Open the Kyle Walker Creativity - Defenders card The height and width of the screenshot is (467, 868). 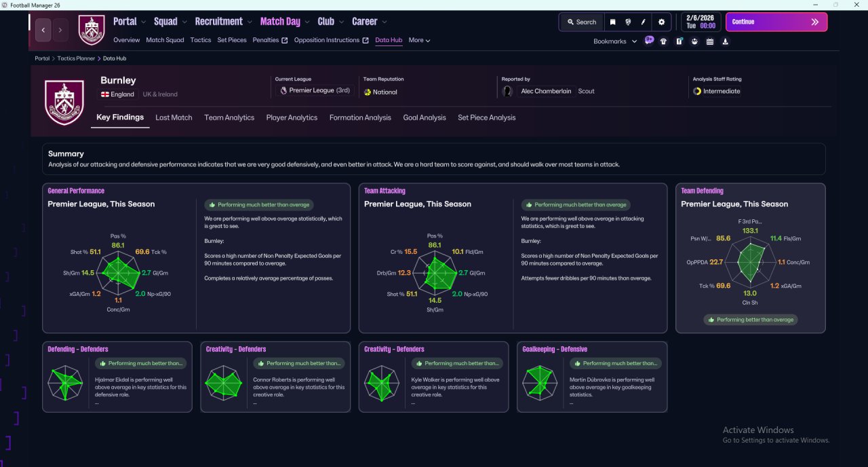(x=433, y=377)
